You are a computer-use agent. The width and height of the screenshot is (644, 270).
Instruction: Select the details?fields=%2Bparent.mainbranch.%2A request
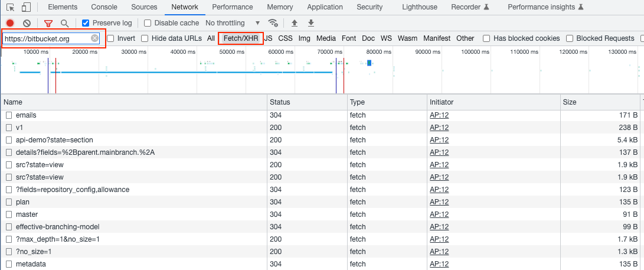pyautogui.click(x=85, y=152)
